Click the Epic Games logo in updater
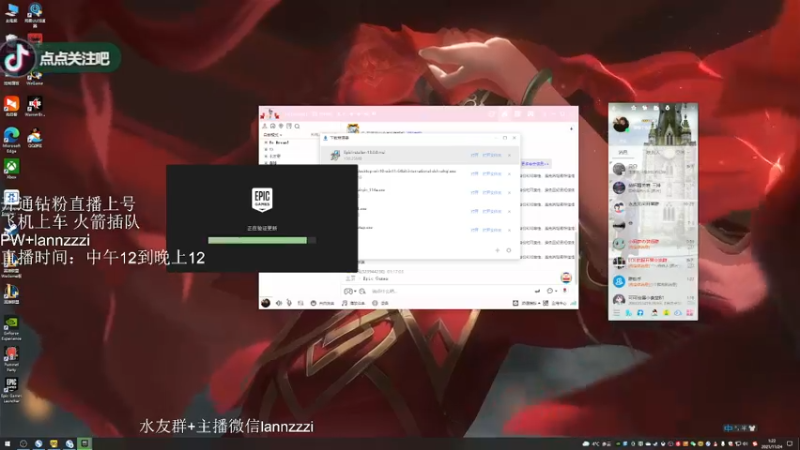800x450 pixels. click(x=262, y=199)
